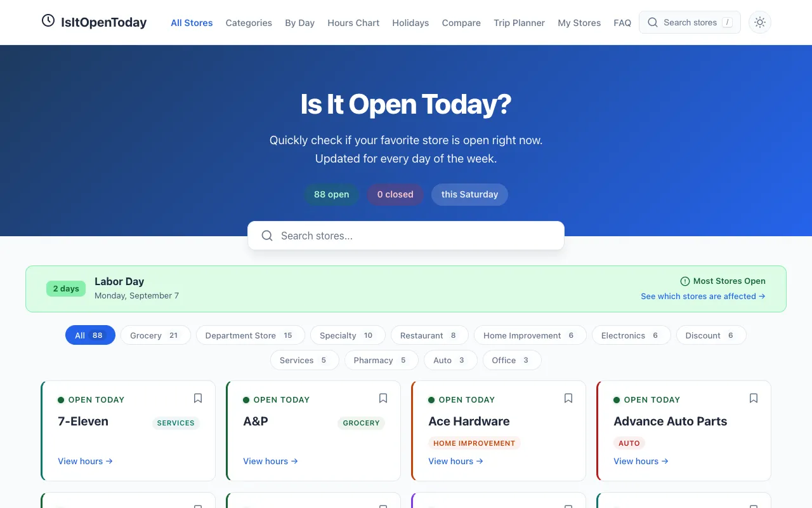Click the GROCERY tag on A&P
This screenshot has height=508, width=812.
click(x=361, y=423)
